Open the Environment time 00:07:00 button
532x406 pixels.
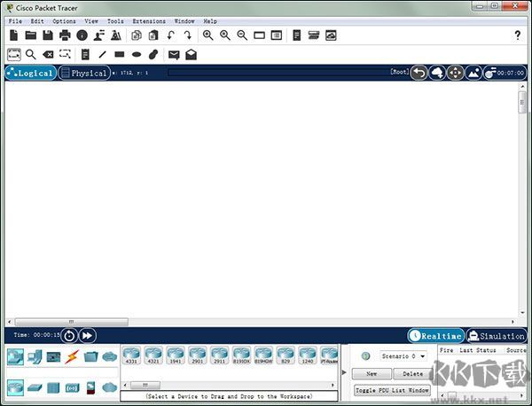pos(505,73)
